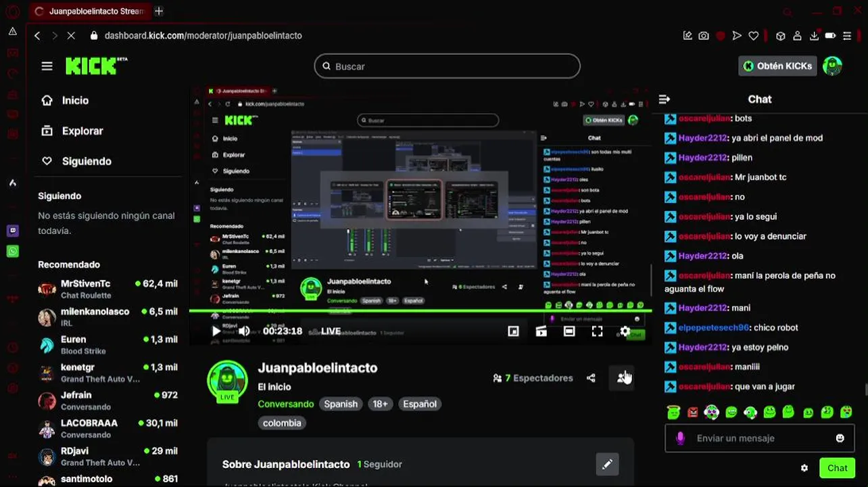Insert the red angry emote

click(692, 411)
